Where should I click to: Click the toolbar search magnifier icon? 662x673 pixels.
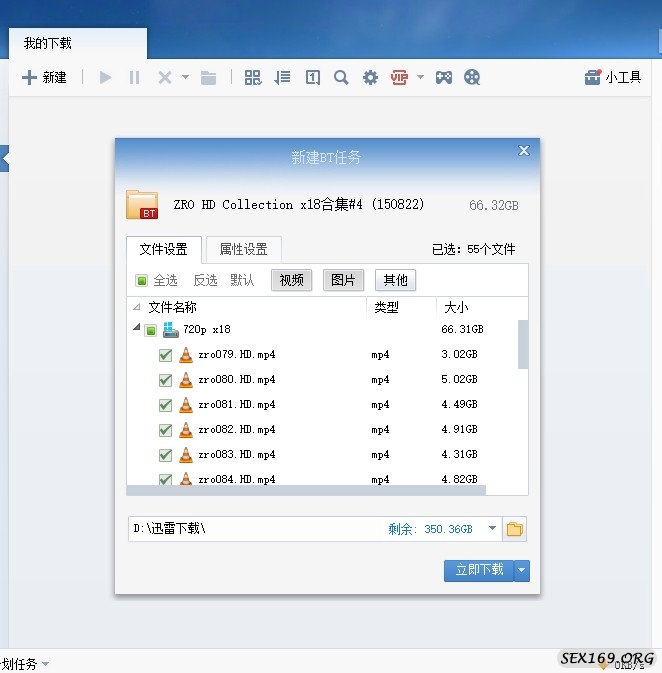click(x=341, y=77)
